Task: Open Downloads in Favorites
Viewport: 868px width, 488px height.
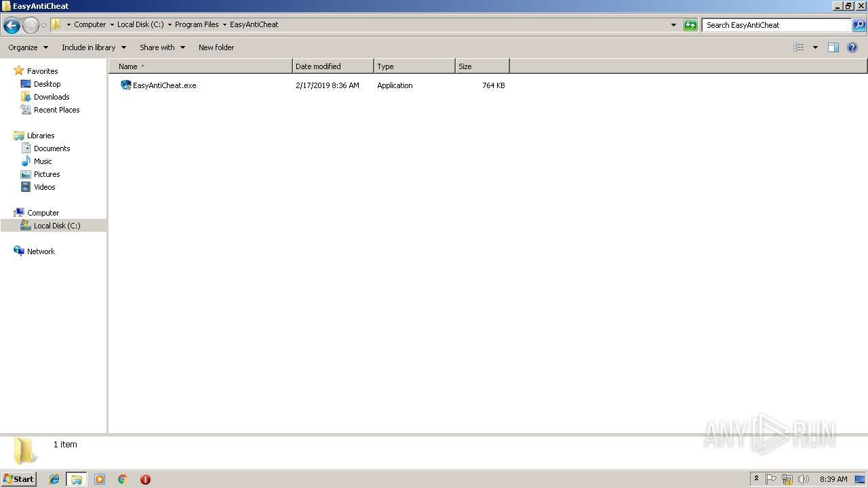Action: [52, 97]
